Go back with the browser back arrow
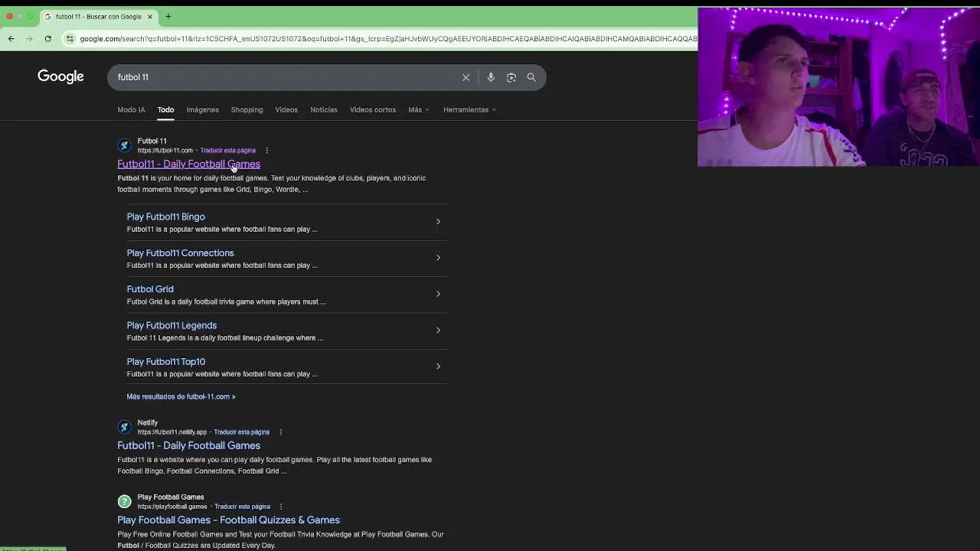 11,38
